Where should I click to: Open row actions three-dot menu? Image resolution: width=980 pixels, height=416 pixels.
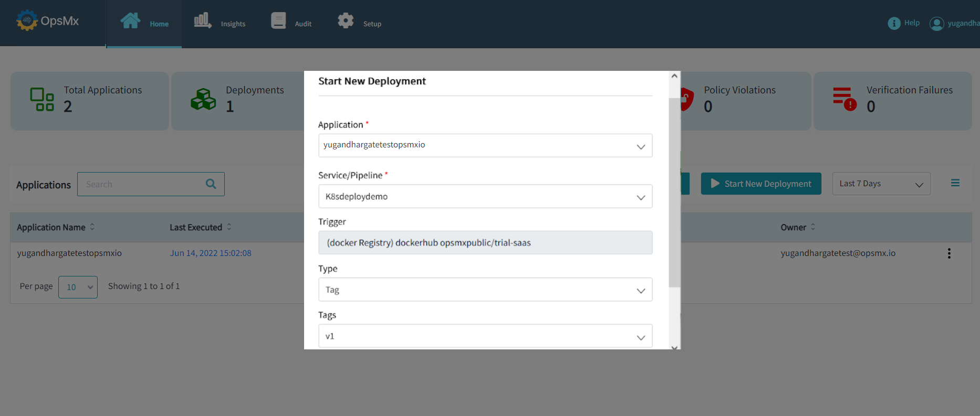coord(949,253)
